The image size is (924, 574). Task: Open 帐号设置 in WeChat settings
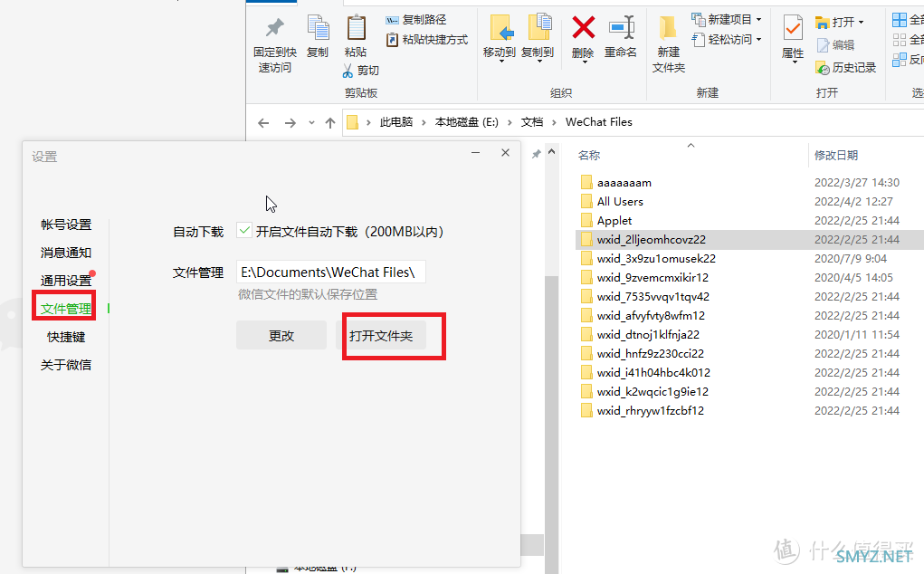point(66,225)
